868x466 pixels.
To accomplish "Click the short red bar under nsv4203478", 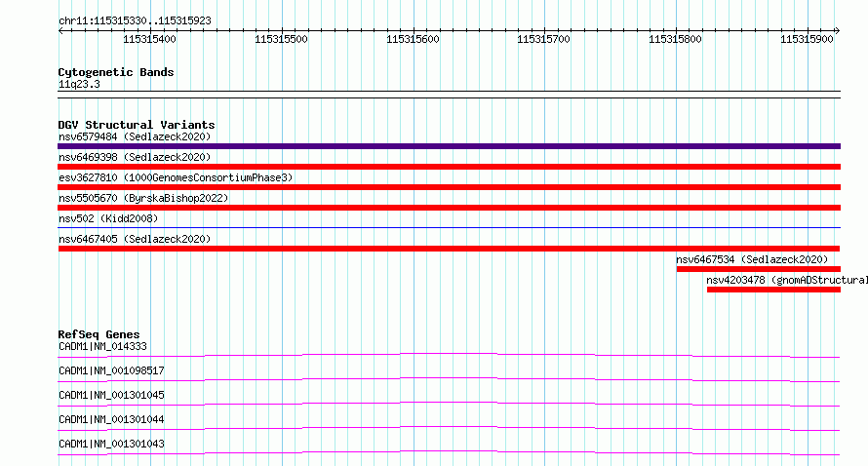I will point(773,290).
